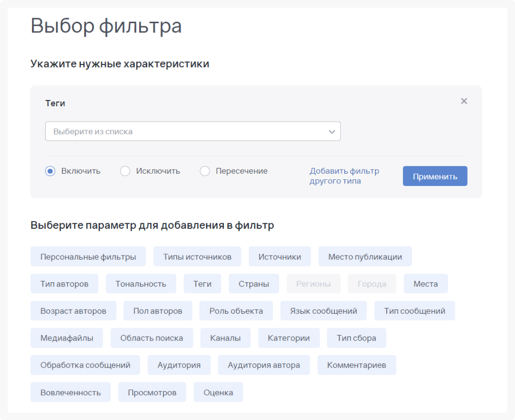This screenshot has height=420, width=515.
Task: Select the Исключить radio option
Action: [125, 171]
